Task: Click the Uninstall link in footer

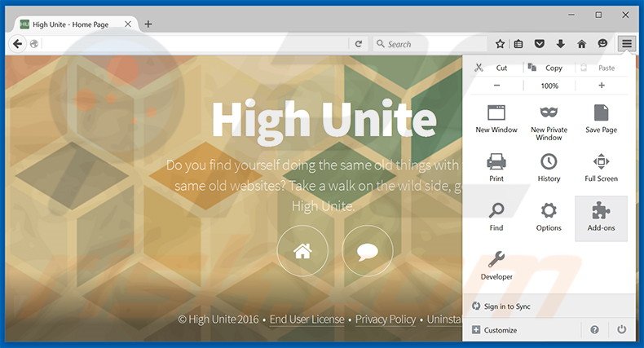Action: point(444,319)
